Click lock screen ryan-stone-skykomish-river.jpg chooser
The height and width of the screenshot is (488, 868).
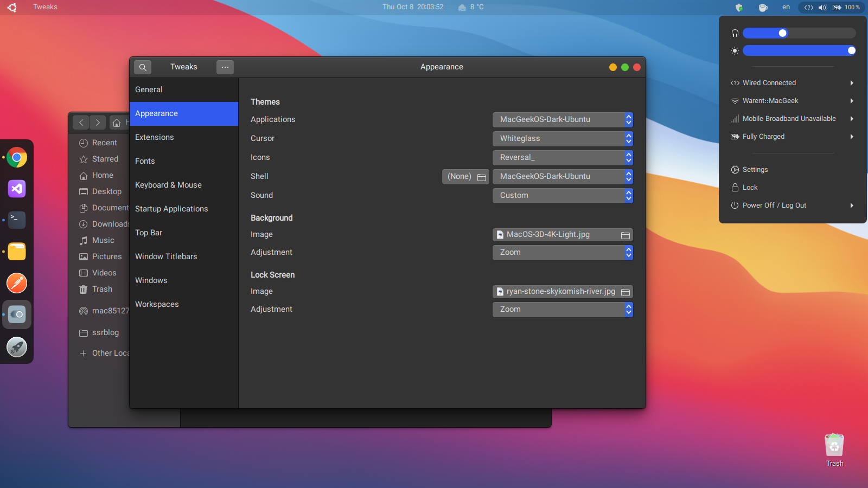pos(563,292)
